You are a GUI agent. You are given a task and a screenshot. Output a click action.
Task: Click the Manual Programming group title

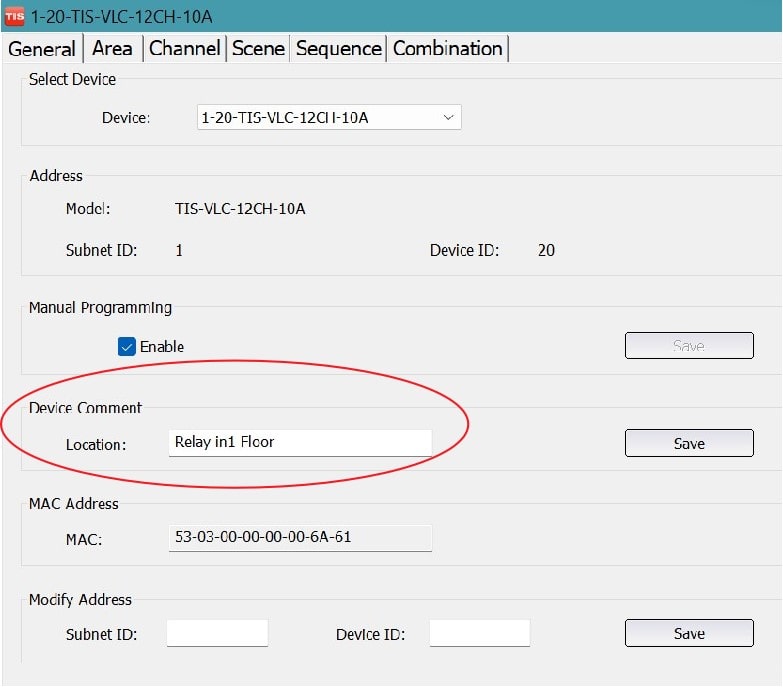click(100, 308)
